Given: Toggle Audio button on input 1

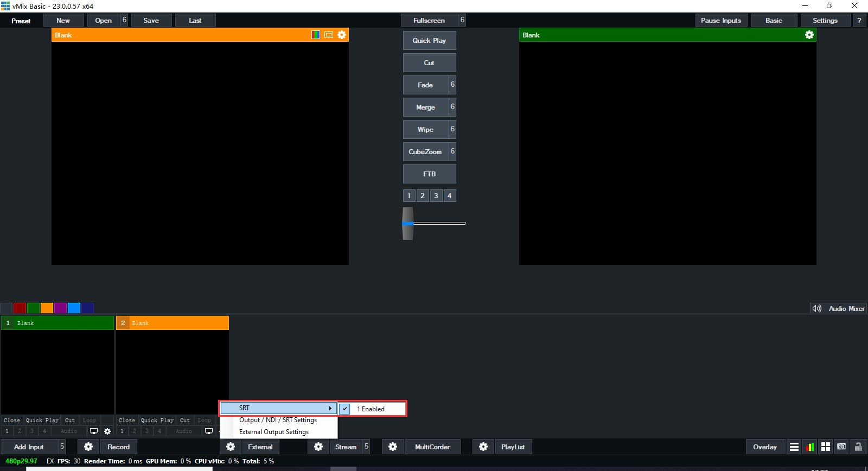Looking at the screenshot, I should coord(69,431).
